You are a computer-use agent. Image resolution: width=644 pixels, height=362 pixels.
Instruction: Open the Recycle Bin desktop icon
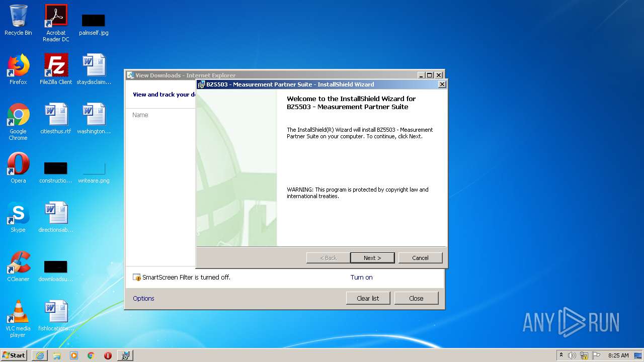point(18,20)
